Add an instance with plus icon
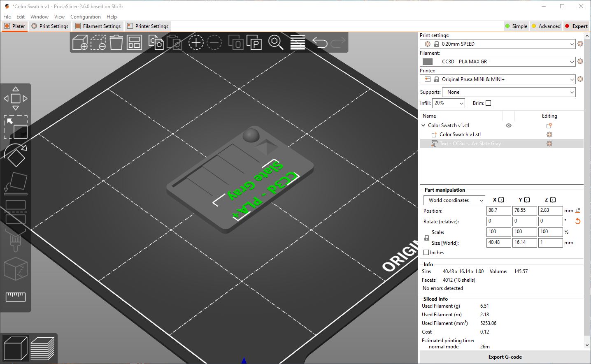Screen dimensions: 591x364 tap(196, 42)
